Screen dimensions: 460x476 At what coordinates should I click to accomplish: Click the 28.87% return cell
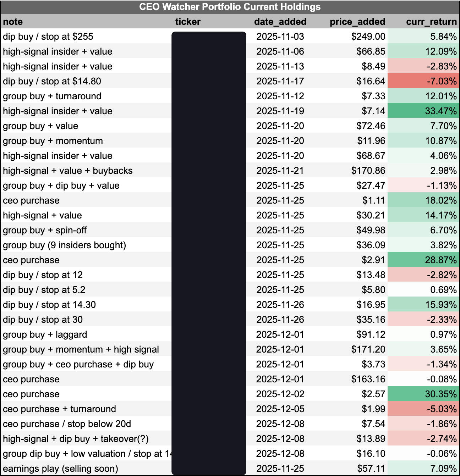click(x=423, y=260)
